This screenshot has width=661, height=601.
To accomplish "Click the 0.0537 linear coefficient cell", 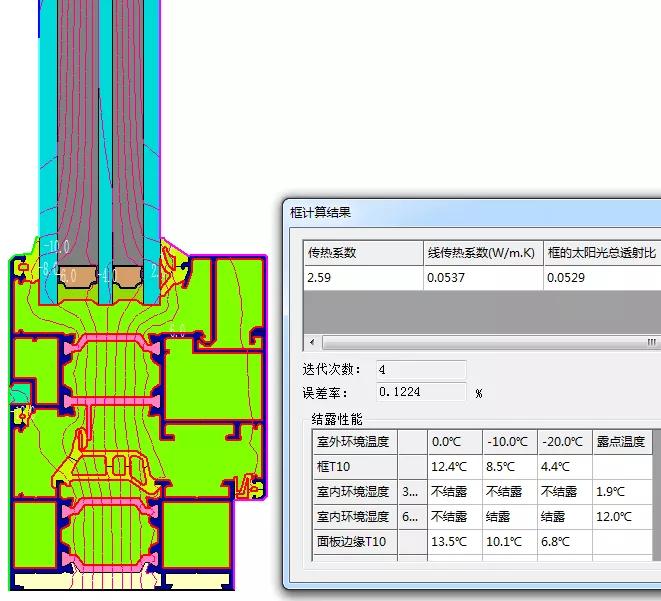I will click(x=481, y=278).
